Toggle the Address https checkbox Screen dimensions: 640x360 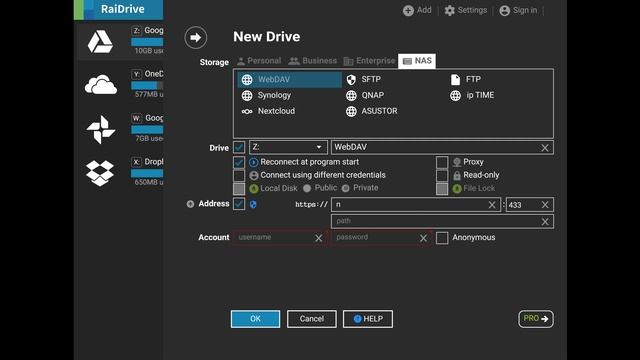(239, 204)
